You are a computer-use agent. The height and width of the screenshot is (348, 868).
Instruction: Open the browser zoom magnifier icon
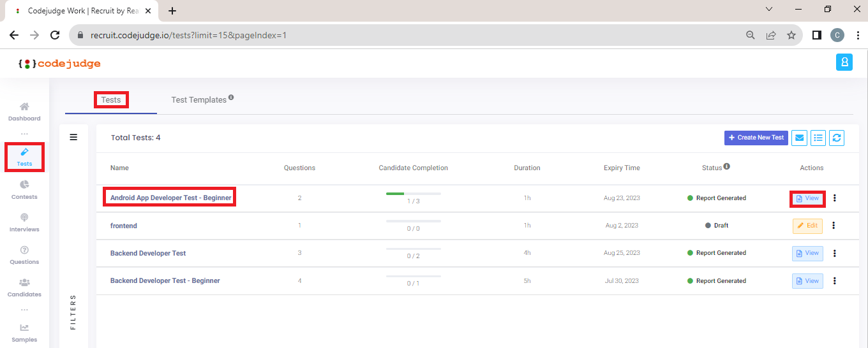coord(751,36)
